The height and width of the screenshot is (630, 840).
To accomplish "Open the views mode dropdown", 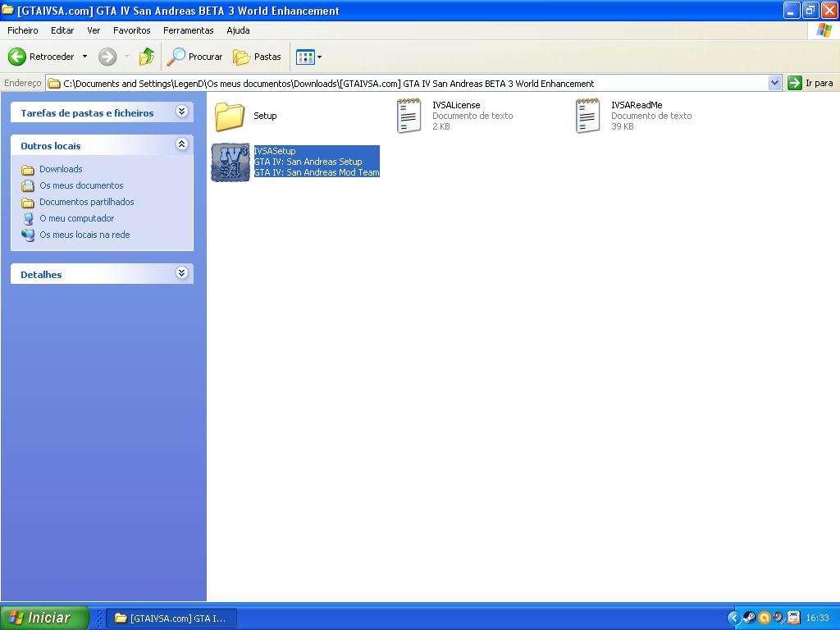I will 308,57.
